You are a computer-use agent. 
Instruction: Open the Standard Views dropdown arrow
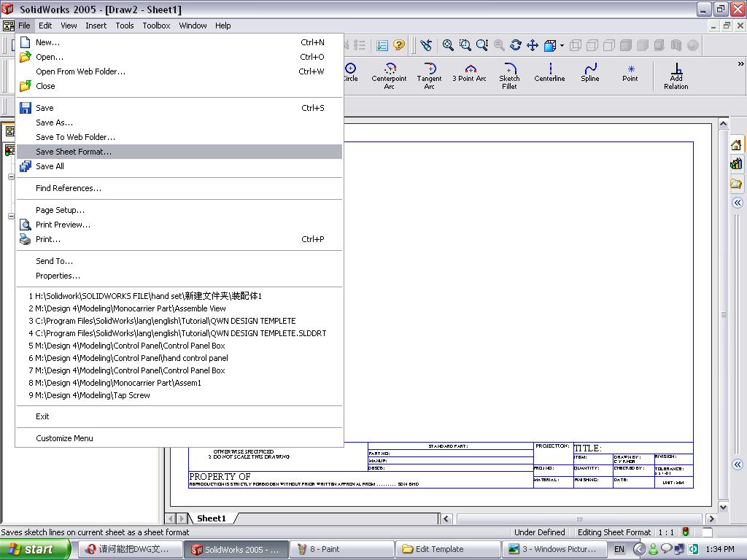coord(562,45)
